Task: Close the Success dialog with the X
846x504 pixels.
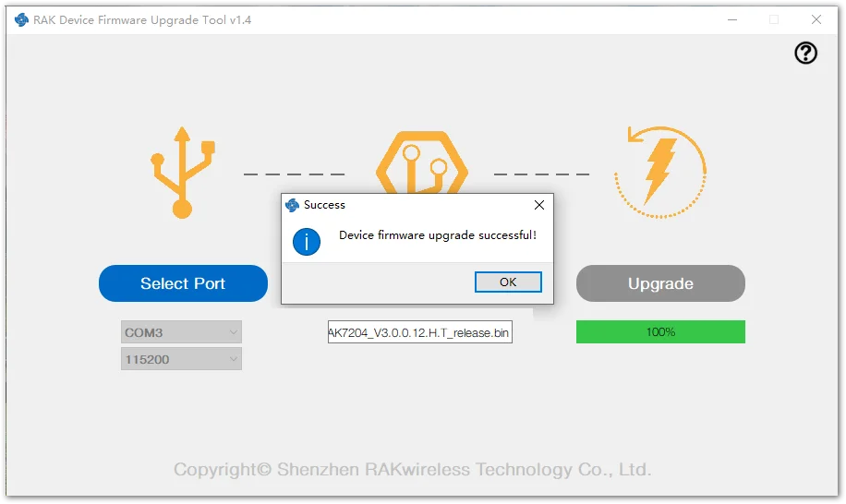Action: [x=539, y=205]
